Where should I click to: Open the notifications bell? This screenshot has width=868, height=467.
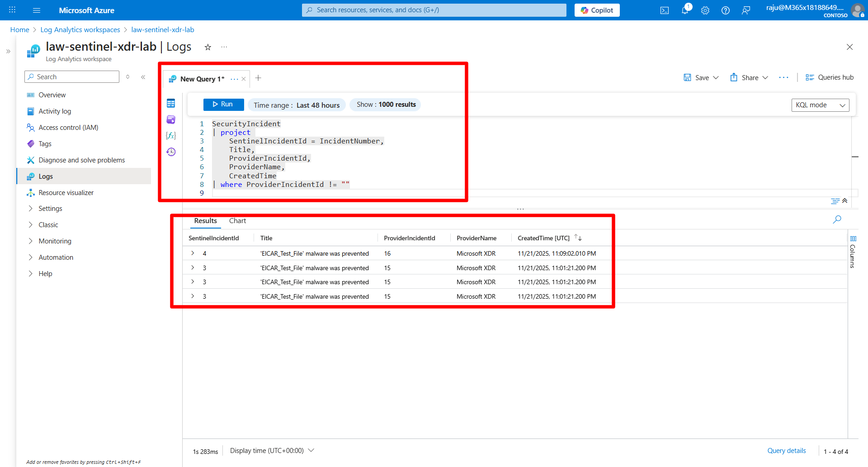[x=685, y=10]
